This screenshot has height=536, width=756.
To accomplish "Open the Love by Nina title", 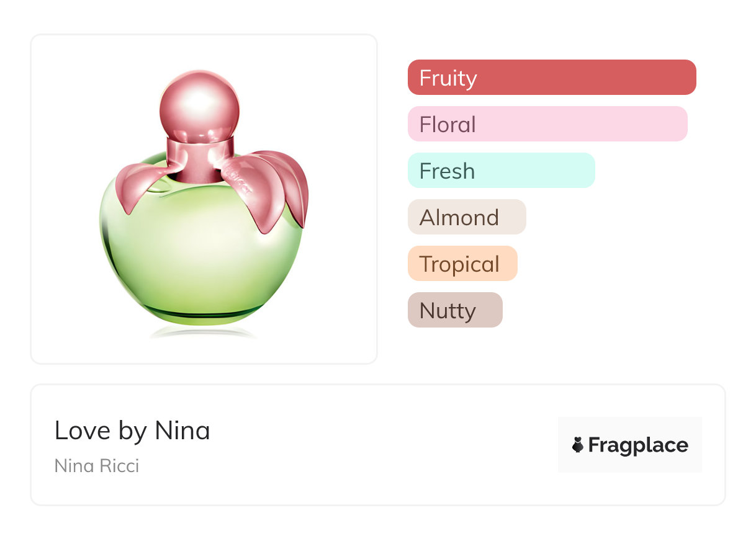I will pyautogui.click(x=132, y=431).
